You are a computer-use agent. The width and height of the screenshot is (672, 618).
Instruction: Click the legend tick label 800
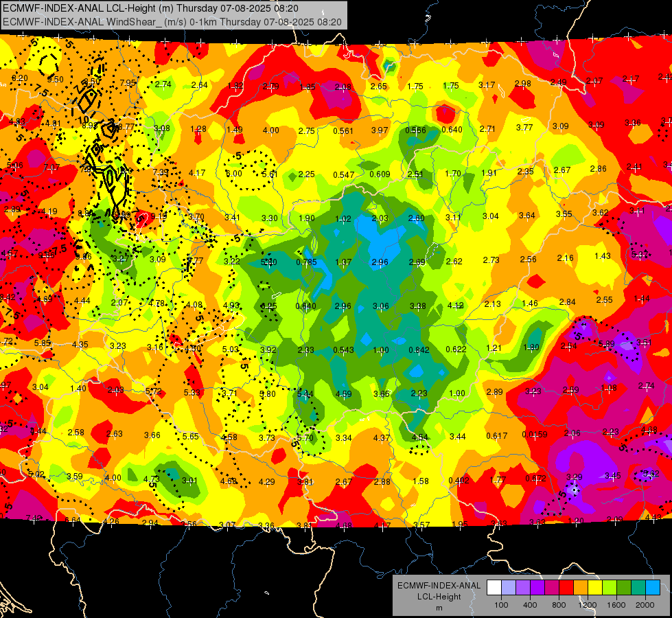[559, 605]
